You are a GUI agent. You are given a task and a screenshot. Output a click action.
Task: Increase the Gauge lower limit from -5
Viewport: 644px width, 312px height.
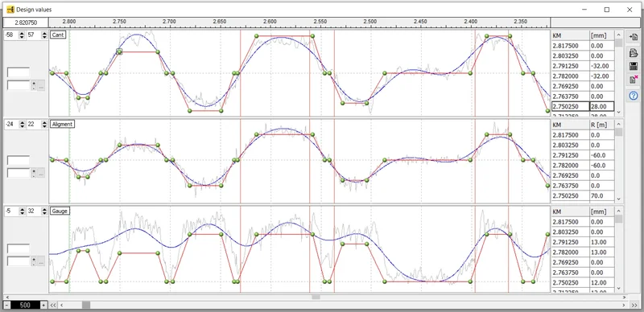(22, 209)
